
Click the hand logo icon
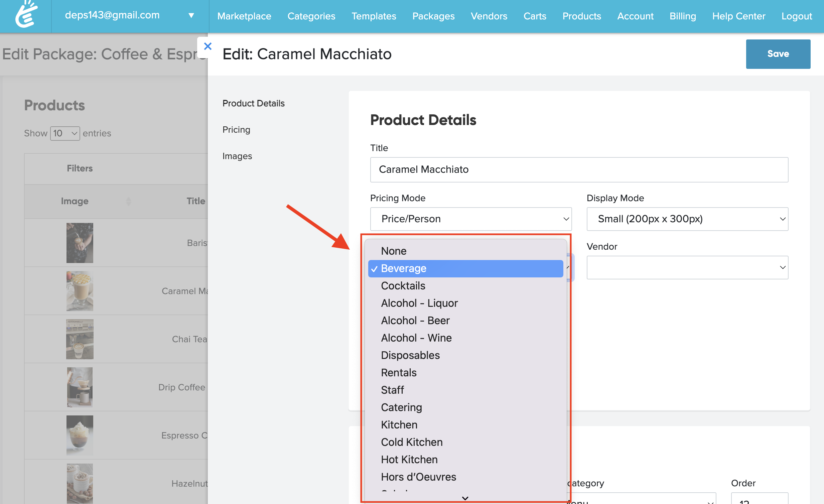26,15
